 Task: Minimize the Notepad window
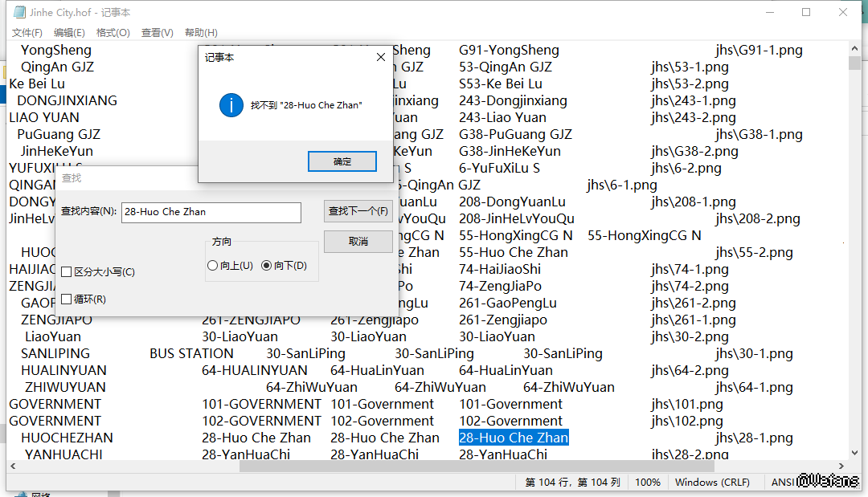[770, 12]
